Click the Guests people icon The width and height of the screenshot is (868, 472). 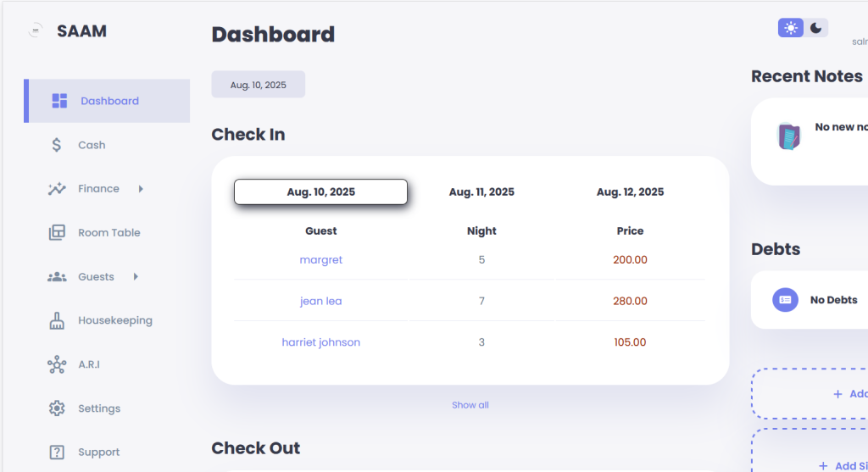(x=57, y=276)
